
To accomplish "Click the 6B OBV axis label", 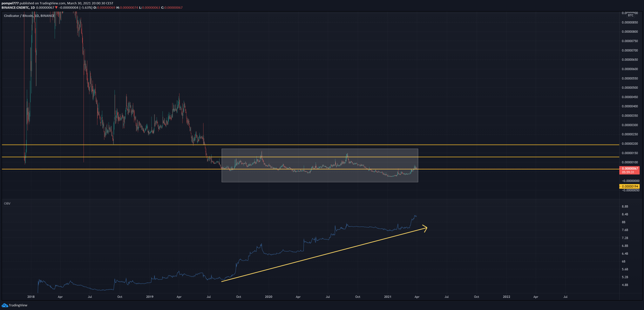I will (623, 261).
